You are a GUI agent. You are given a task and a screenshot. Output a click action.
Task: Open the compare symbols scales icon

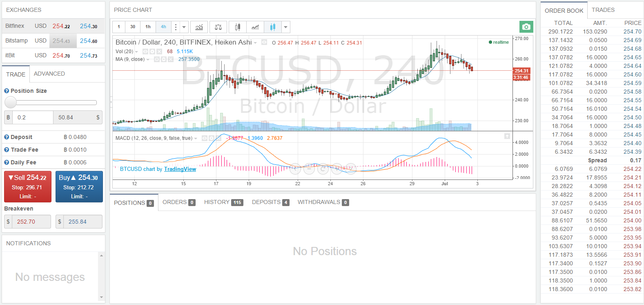(218, 27)
